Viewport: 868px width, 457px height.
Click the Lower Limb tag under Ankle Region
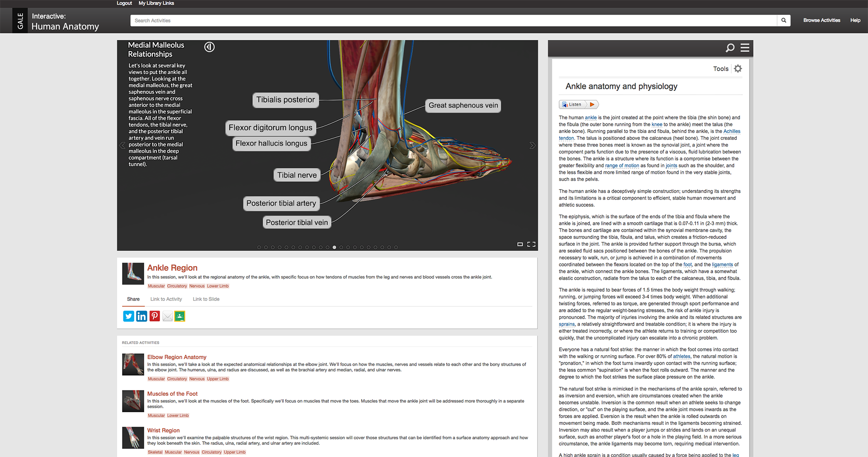pos(218,286)
